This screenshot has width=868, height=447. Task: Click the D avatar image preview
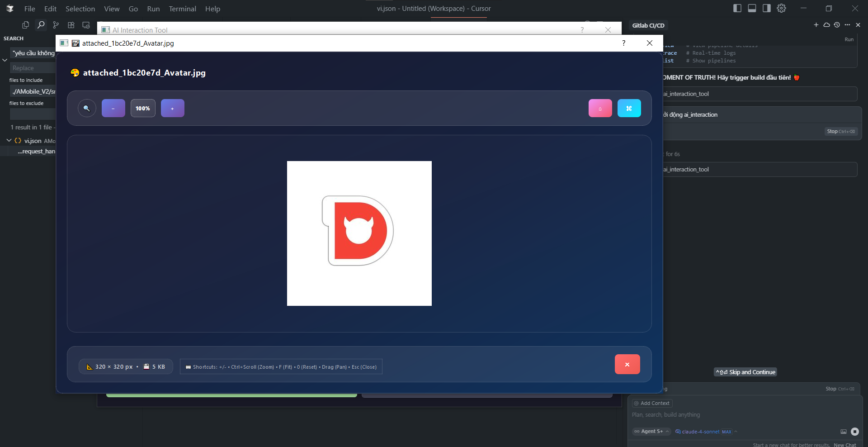[359, 233]
